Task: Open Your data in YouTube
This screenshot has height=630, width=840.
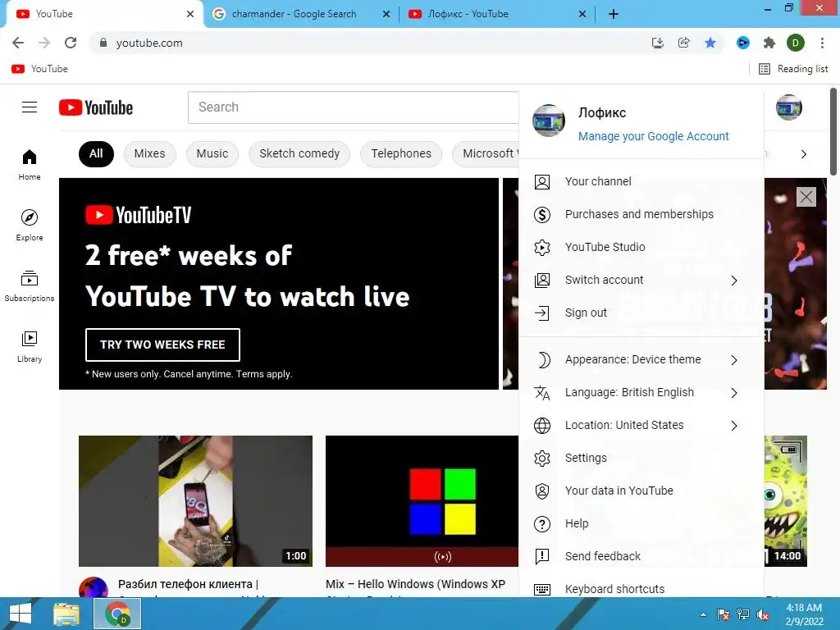Action: (641, 491)
